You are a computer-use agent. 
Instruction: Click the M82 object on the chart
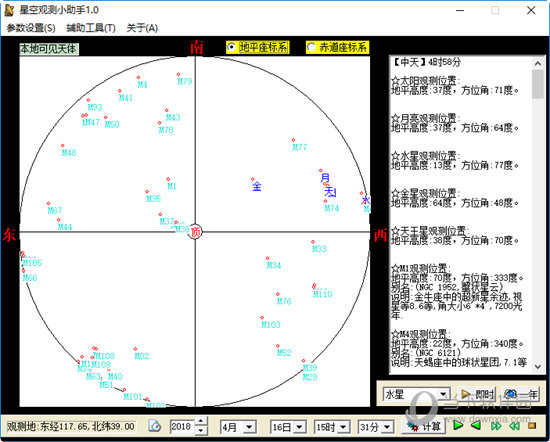[x=142, y=356]
